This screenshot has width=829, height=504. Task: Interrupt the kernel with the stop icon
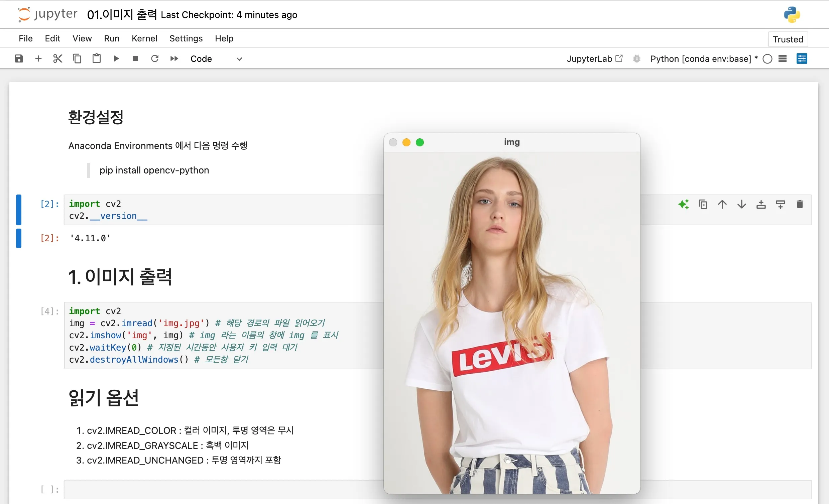[135, 58]
